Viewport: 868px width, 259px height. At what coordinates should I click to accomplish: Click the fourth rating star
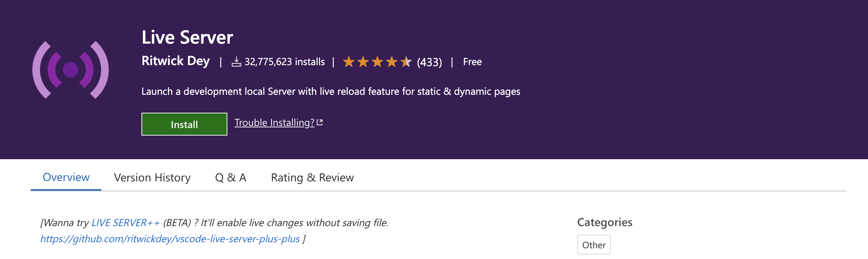click(391, 62)
